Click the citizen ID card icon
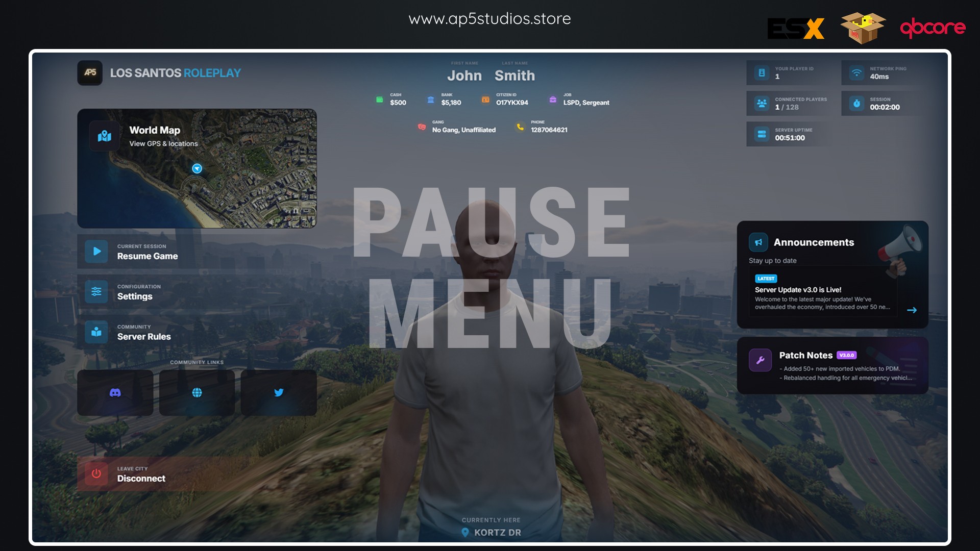980x551 pixels. click(x=485, y=99)
